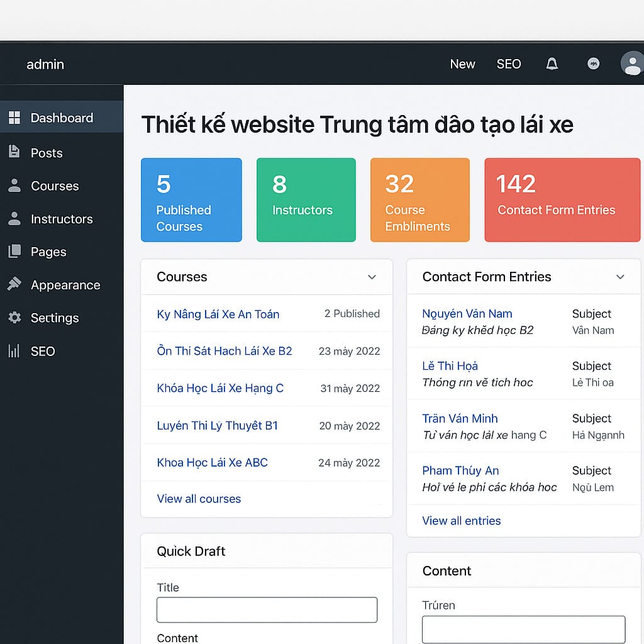Click the Settings gear icon
Image resolution: width=644 pixels, height=644 pixels.
pos(15,318)
